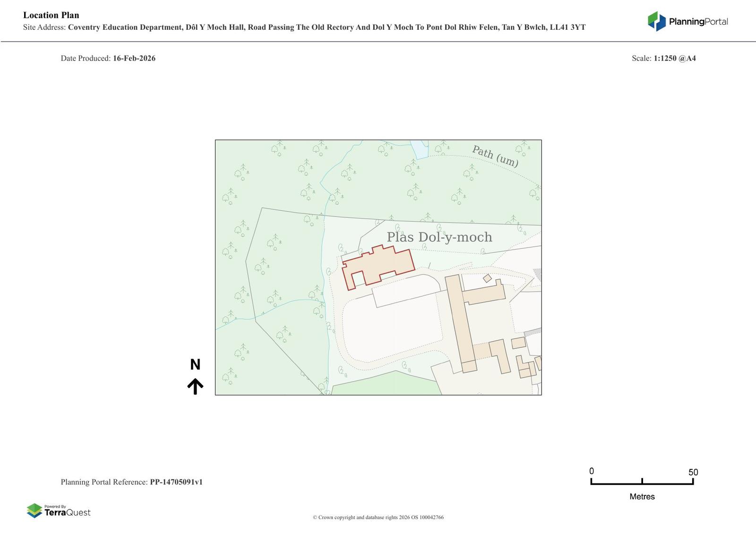The width and height of the screenshot is (756, 535).
Task: Click the 50 label on the scale bar
Action: (x=693, y=472)
